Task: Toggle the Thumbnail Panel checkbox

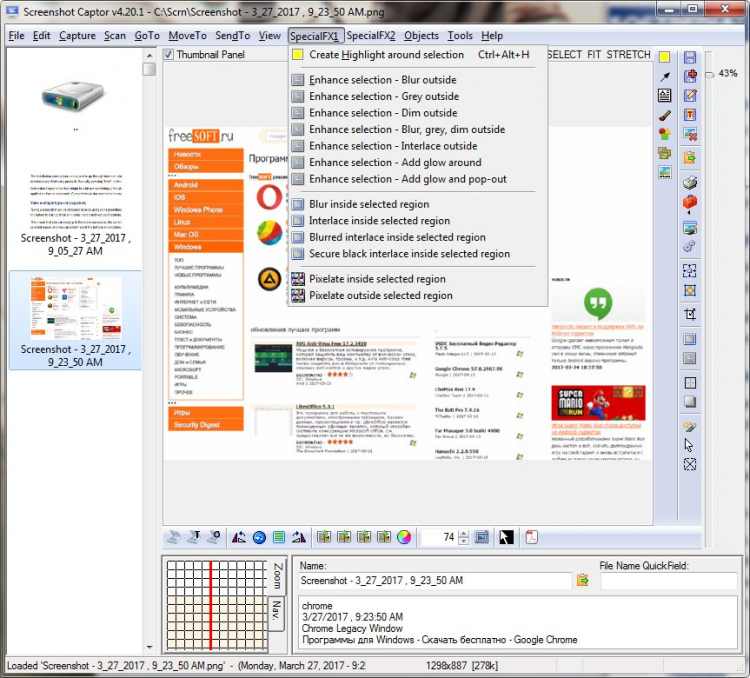Action: [x=168, y=55]
